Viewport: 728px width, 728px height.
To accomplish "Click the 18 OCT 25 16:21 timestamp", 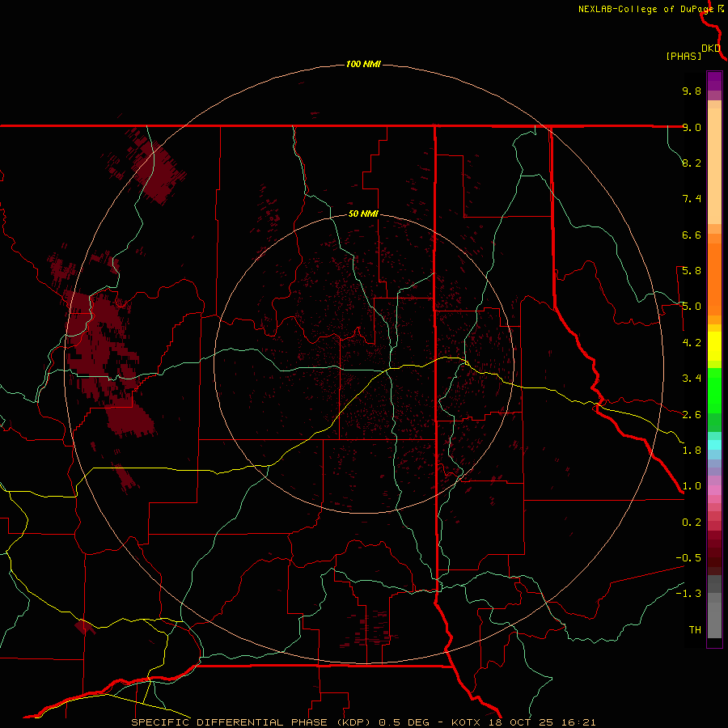I will pyautogui.click(x=542, y=722).
